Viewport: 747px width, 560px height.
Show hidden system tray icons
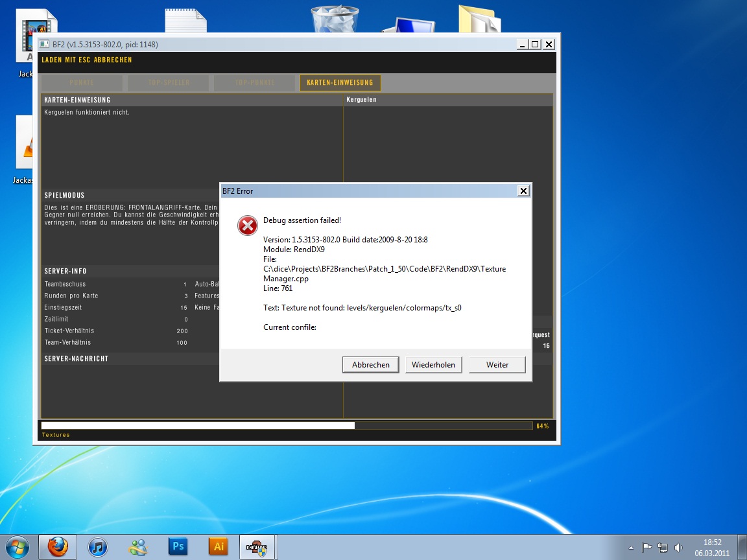[631, 548]
